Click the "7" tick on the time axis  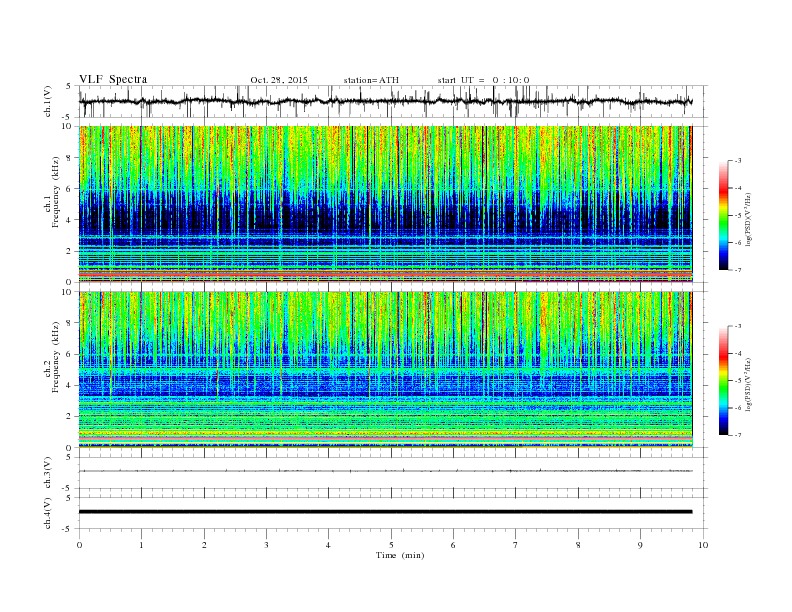(x=516, y=545)
